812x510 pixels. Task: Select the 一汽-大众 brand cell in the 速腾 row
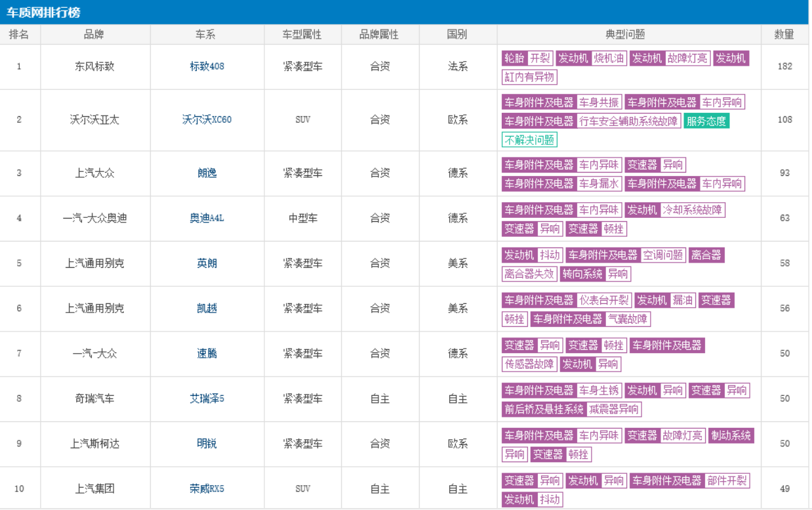[94, 353]
